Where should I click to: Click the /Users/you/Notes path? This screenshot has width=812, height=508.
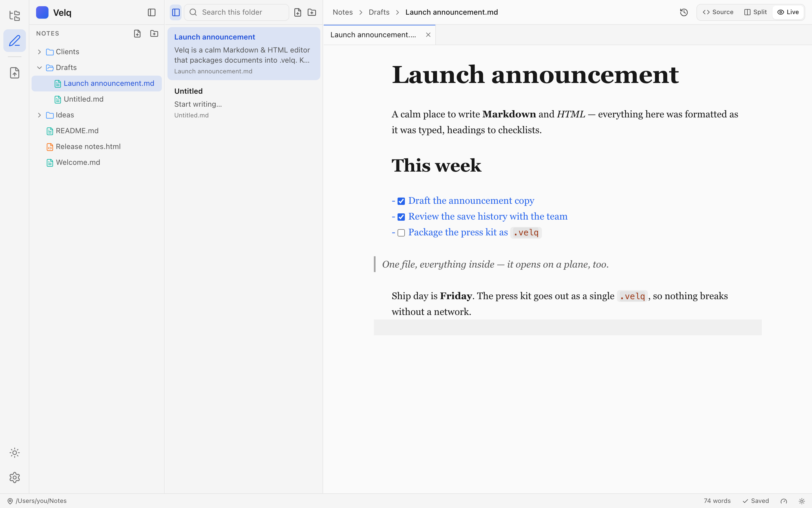click(41, 501)
